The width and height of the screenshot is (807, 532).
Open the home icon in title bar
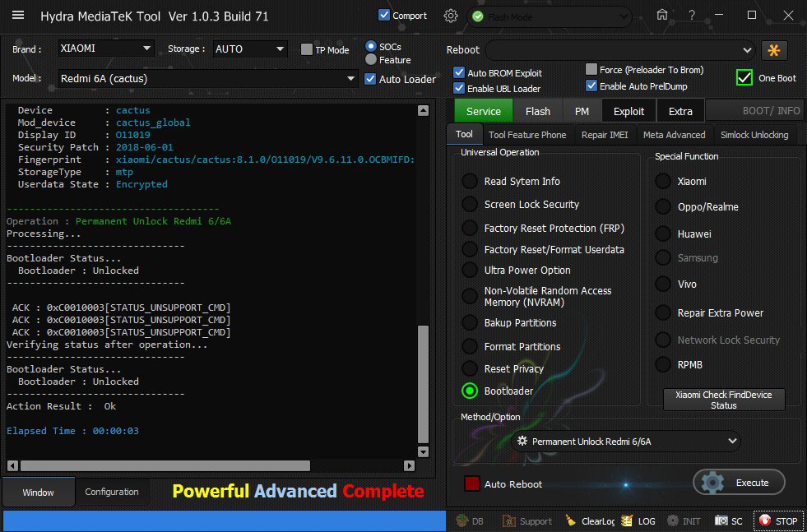point(662,15)
